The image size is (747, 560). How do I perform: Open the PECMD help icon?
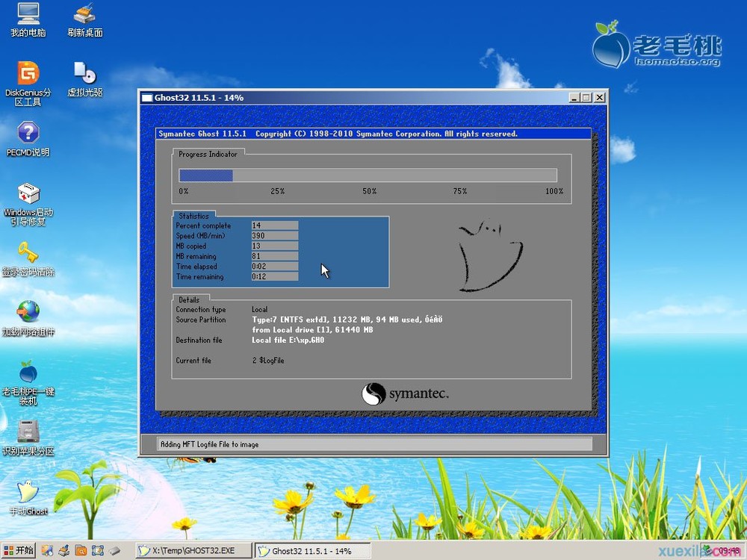28,134
